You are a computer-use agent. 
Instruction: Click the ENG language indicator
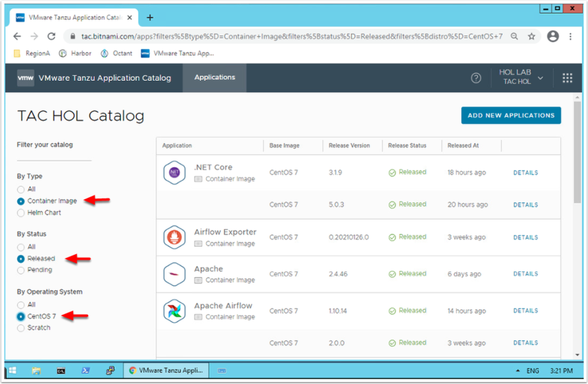[x=532, y=371]
